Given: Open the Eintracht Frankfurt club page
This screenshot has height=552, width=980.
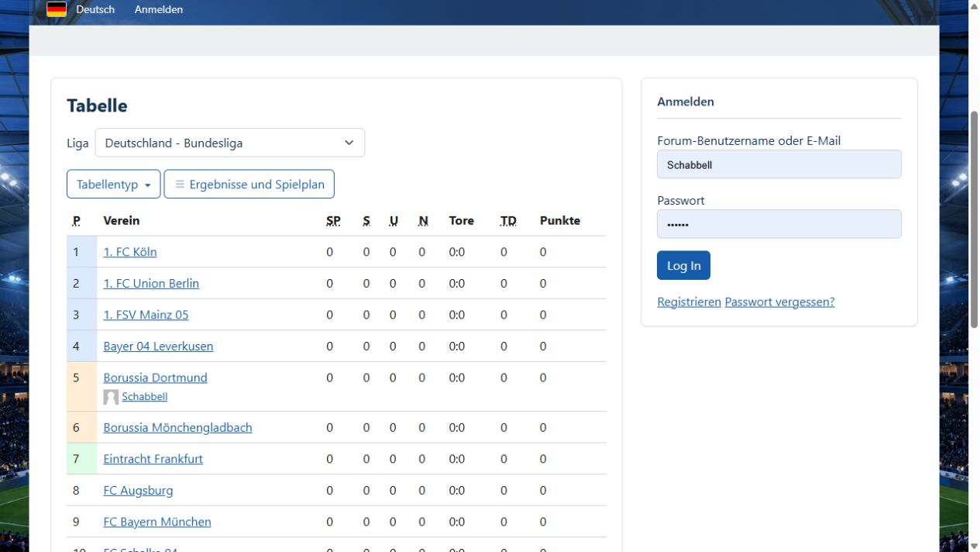Looking at the screenshot, I should [x=153, y=459].
